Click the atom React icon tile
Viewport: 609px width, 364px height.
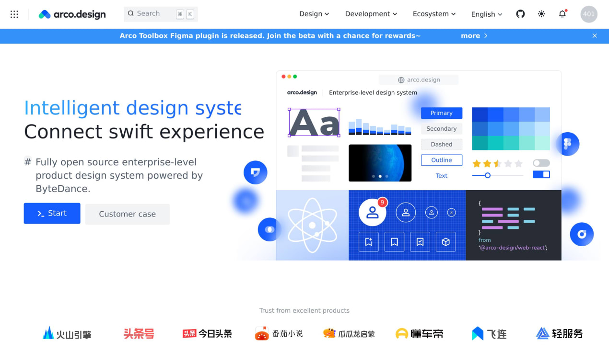pyautogui.click(x=312, y=225)
